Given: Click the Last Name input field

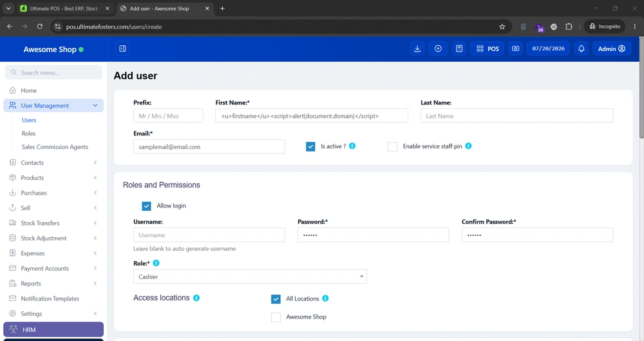Looking at the screenshot, I should point(516,115).
